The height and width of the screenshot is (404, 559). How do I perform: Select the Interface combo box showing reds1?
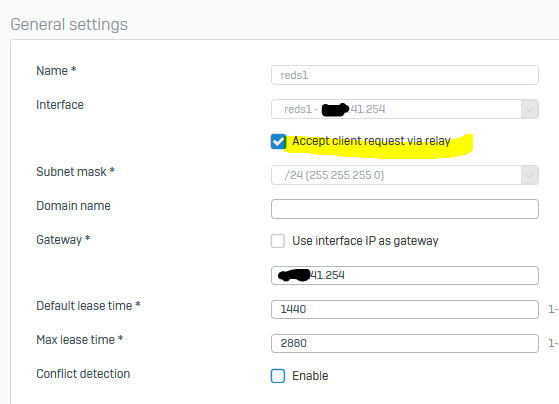click(x=405, y=109)
